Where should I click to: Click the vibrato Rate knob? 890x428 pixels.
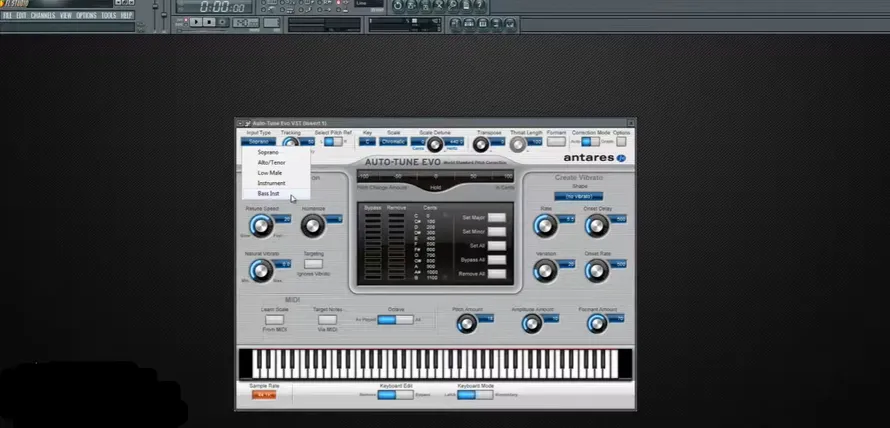click(x=545, y=226)
